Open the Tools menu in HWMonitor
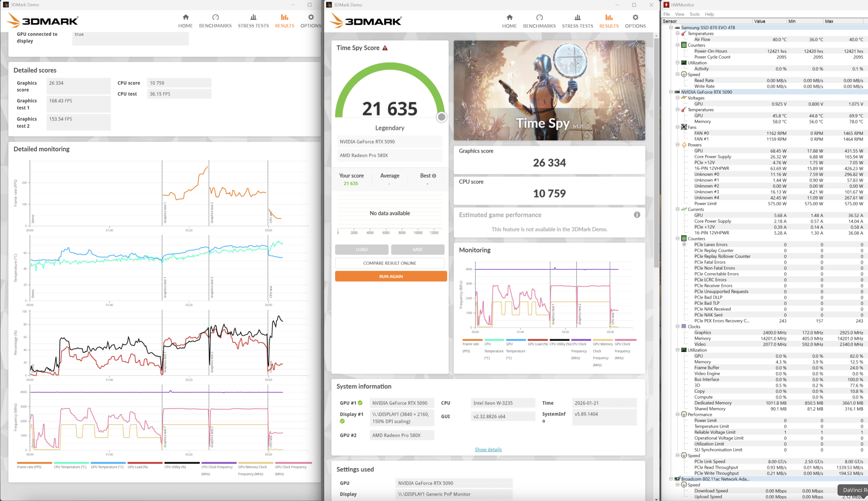 tap(694, 14)
